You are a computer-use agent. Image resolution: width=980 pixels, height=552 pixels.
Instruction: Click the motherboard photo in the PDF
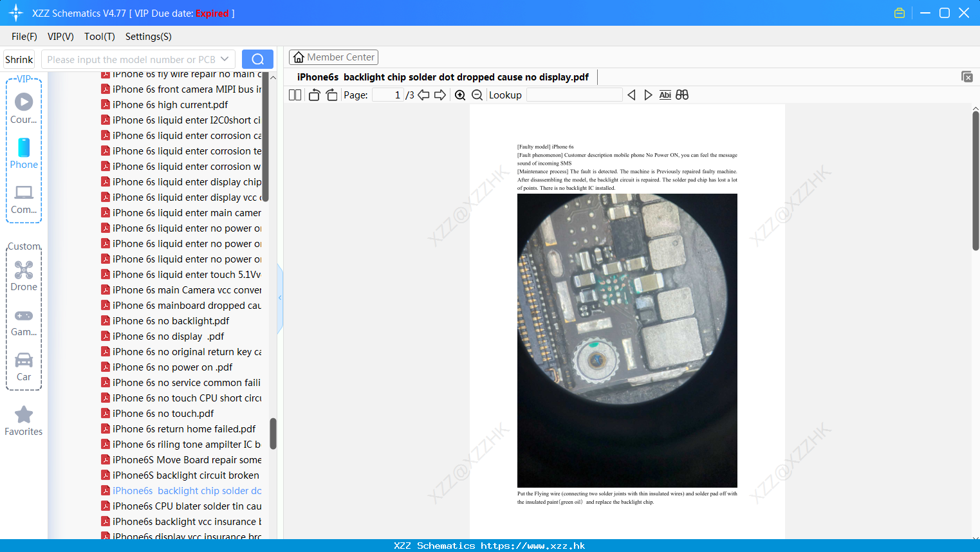point(627,340)
